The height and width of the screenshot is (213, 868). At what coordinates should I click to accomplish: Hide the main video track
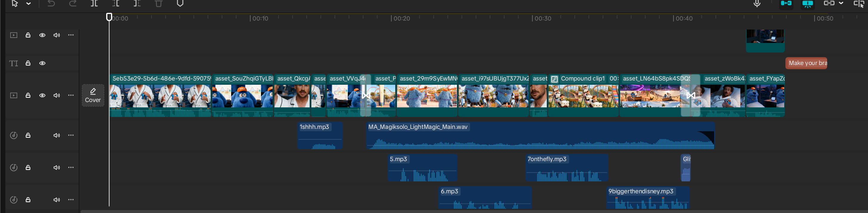(x=42, y=95)
